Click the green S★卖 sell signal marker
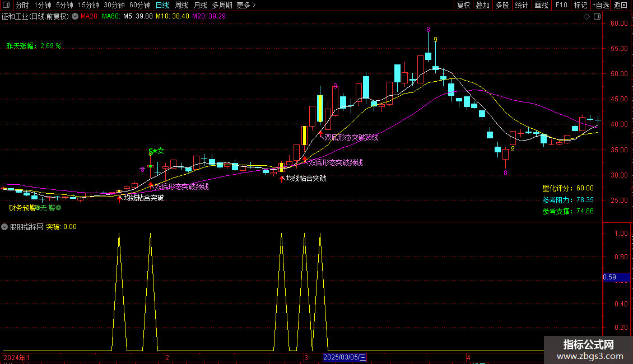Screen dimensions: 633x364 point(156,151)
